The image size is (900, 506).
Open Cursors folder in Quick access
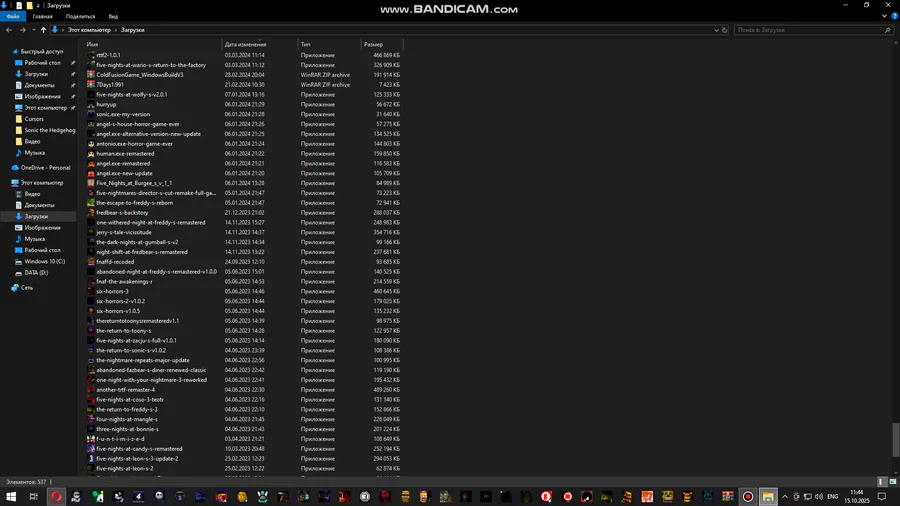pyautogui.click(x=34, y=119)
